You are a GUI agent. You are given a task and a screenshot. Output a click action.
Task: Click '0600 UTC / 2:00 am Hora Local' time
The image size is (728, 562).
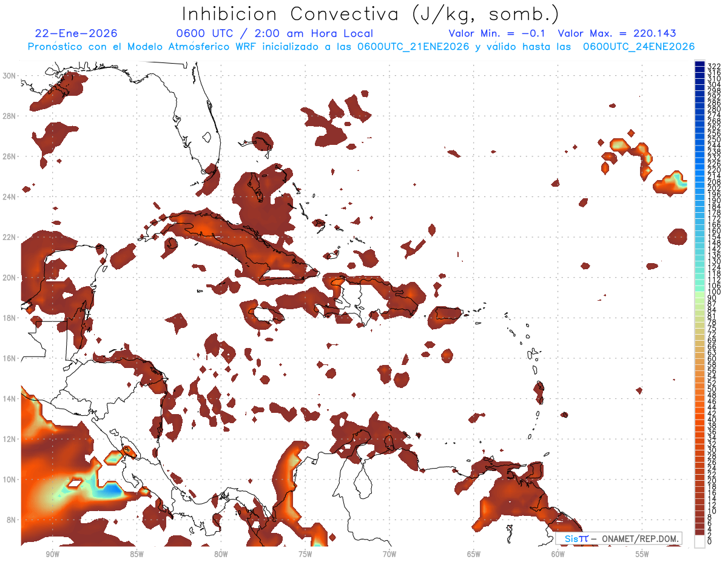(x=275, y=33)
